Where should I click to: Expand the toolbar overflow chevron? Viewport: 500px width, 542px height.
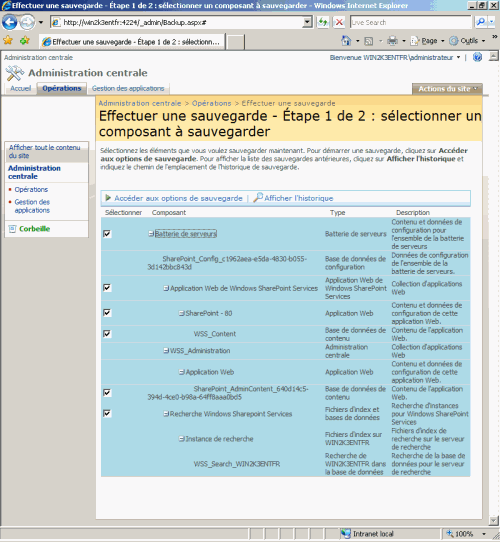[x=495, y=36]
